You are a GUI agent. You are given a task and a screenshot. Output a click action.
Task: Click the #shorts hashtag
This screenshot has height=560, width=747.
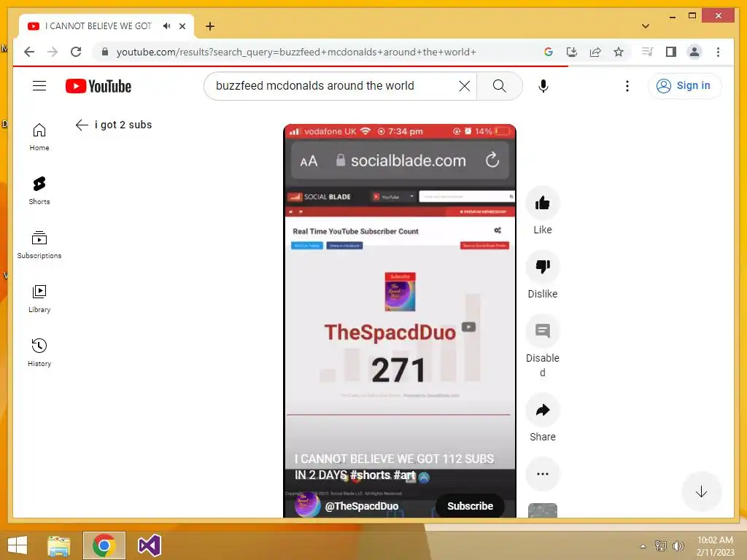pyautogui.click(x=370, y=475)
